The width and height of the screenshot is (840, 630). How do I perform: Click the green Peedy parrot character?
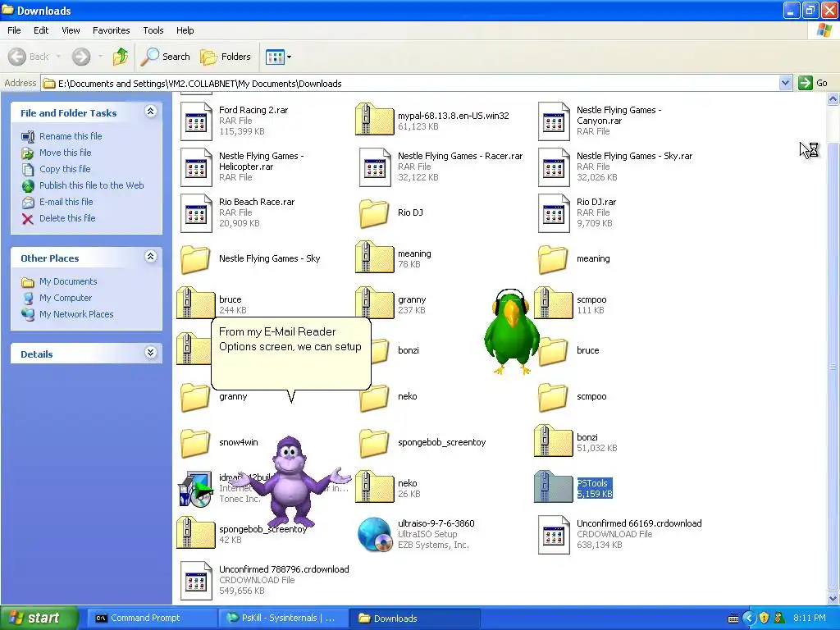510,332
